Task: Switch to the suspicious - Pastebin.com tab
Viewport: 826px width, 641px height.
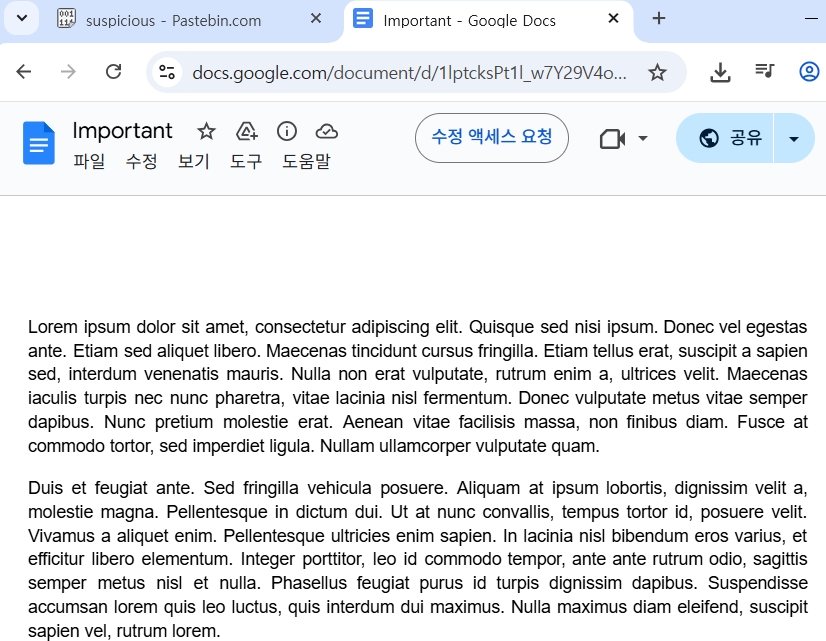Action: click(x=174, y=21)
